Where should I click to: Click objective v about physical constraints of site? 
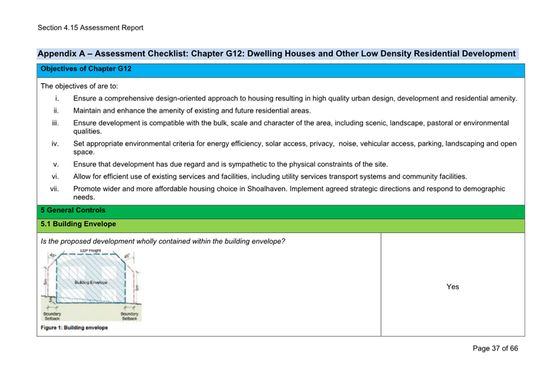coord(230,164)
